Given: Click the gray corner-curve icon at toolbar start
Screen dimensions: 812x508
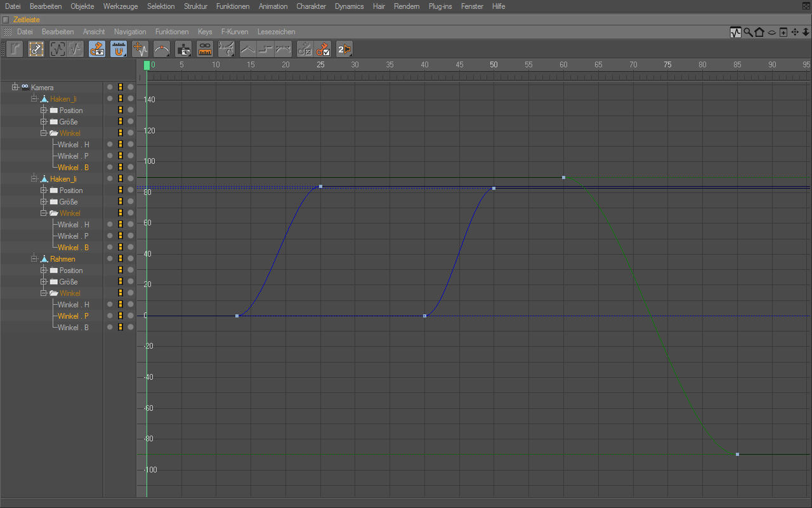Looking at the screenshot, I should (15, 49).
